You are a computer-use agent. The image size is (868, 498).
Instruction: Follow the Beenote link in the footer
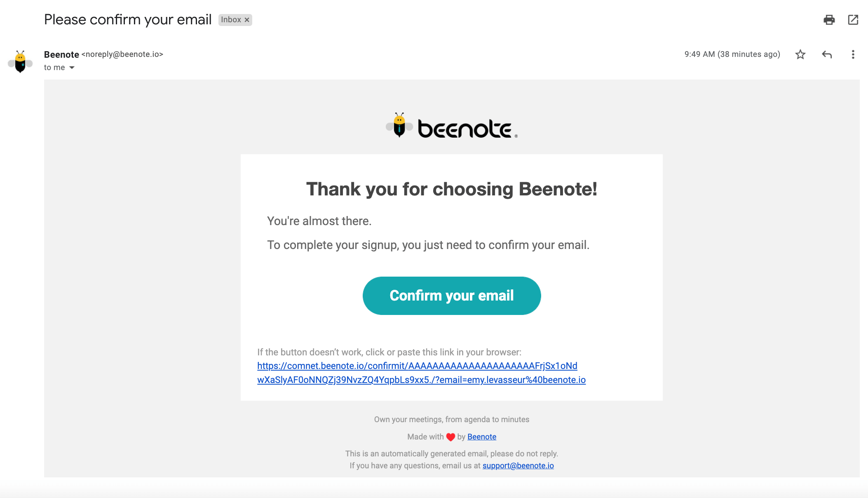tap(481, 437)
